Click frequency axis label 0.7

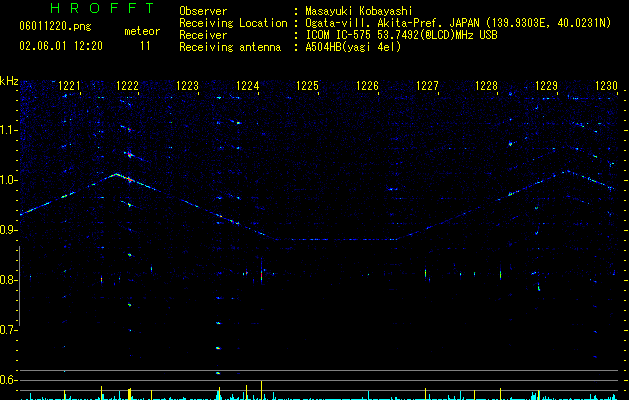coord(9,330)
